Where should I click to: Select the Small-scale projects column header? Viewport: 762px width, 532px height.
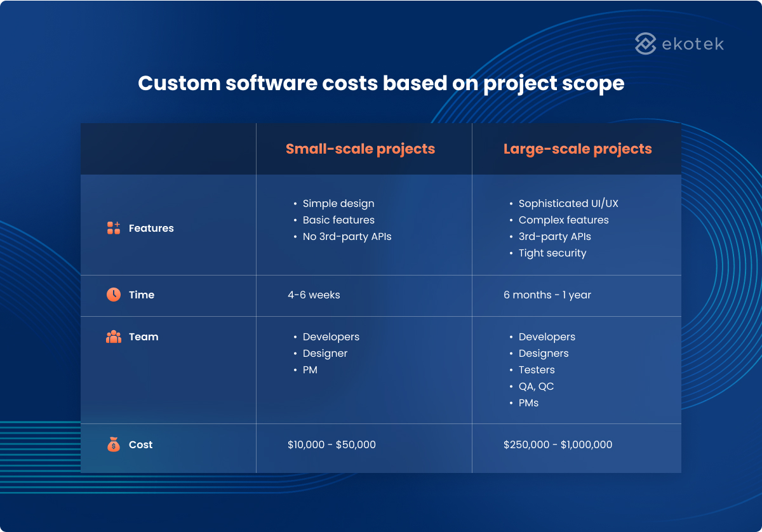[361, 149]
